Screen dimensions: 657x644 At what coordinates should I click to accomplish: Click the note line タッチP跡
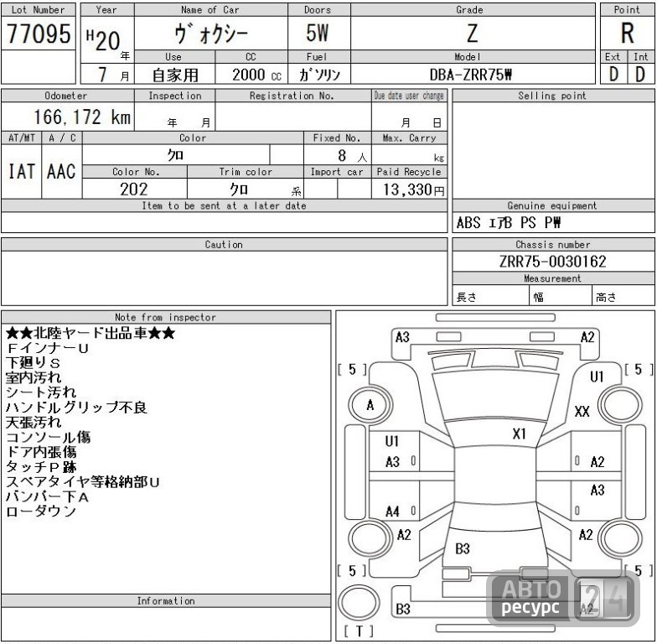[41, 466]
